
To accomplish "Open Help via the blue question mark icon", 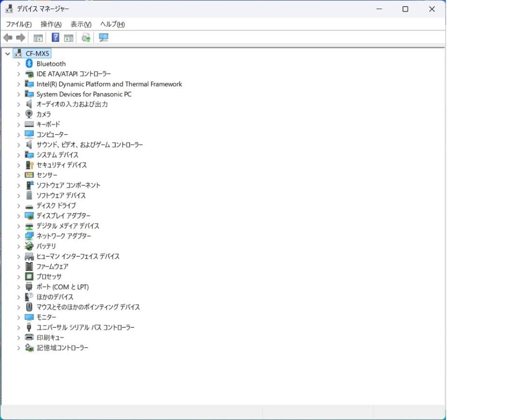I will tap(55, 37).
